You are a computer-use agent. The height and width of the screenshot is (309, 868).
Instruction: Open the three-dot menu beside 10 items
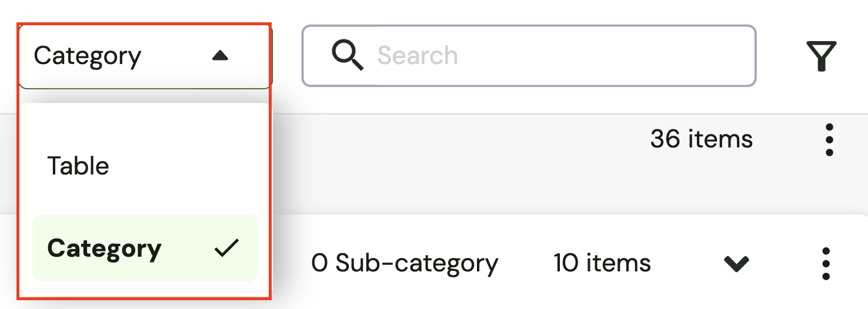coord(826,263)
